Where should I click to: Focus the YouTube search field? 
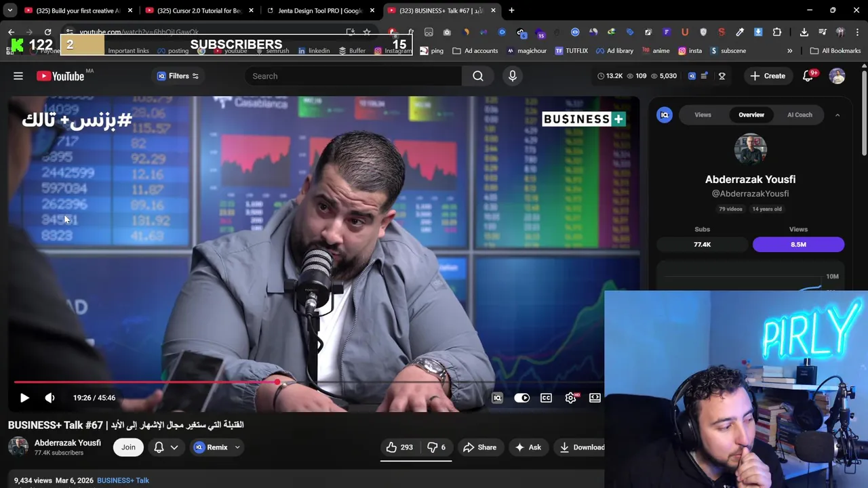pos(353,76)
